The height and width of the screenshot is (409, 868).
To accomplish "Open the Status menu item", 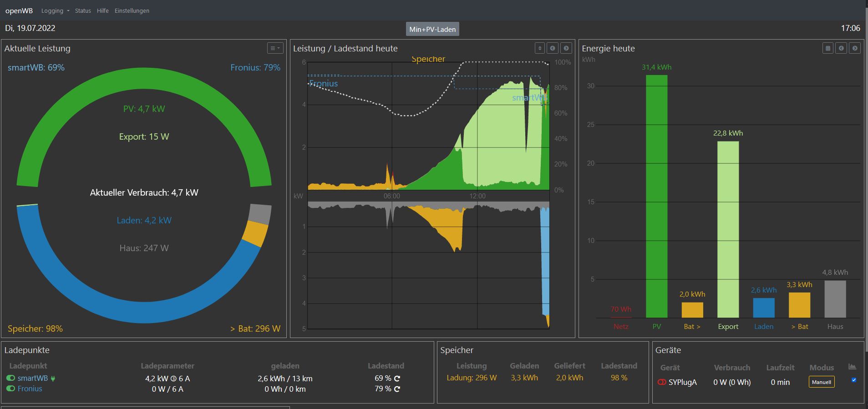I will click(83, 10).
